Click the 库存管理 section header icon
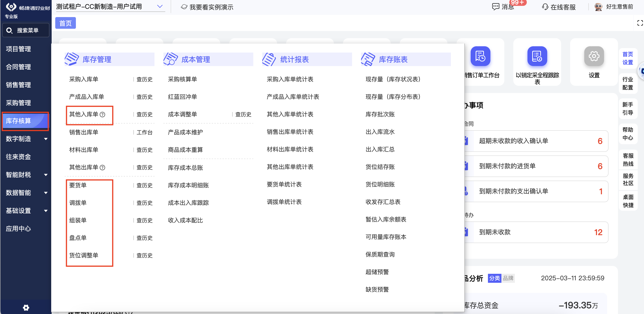Viewport: 644px width, 314px height. click(72, 59)
